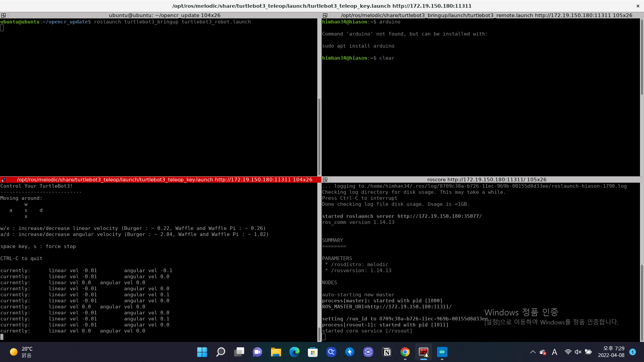This screenshot has height=362, width=644.
Task: Click pane menu icon in teleop_key terminal
Action: click(3, 180)
